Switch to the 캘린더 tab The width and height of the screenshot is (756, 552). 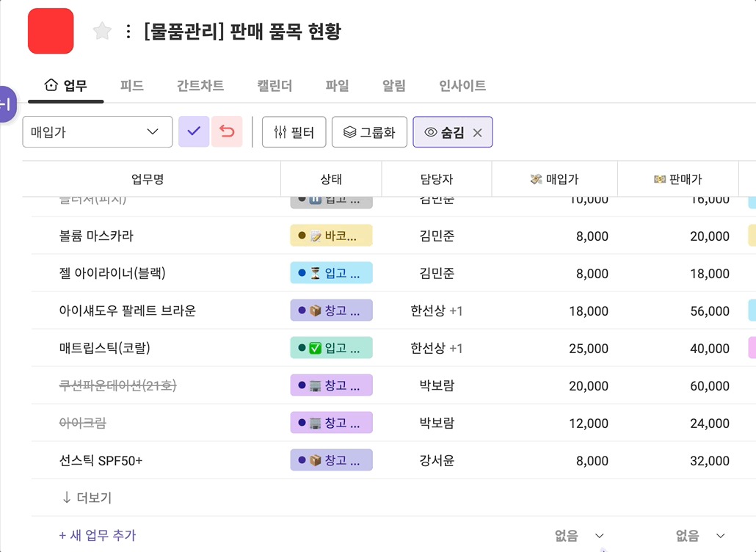(x=275, y=86)
